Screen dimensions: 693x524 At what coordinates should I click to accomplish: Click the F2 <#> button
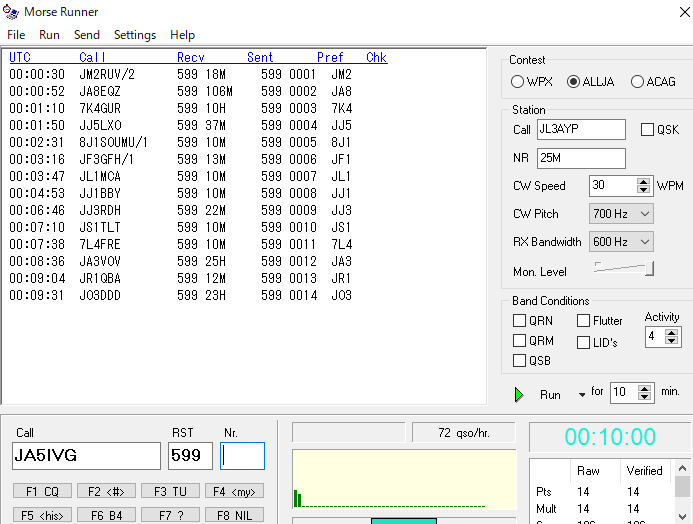click(x=106, y=491)
